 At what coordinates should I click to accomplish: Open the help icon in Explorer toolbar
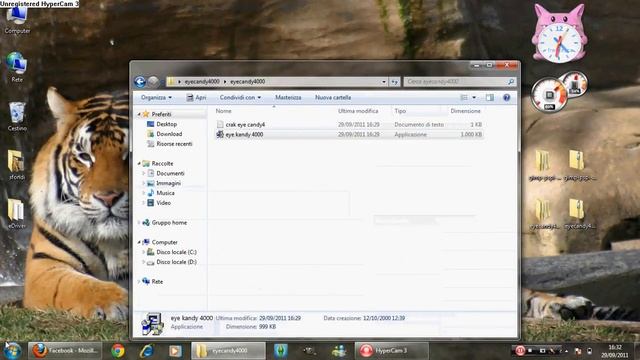click(x=507, y=98)
